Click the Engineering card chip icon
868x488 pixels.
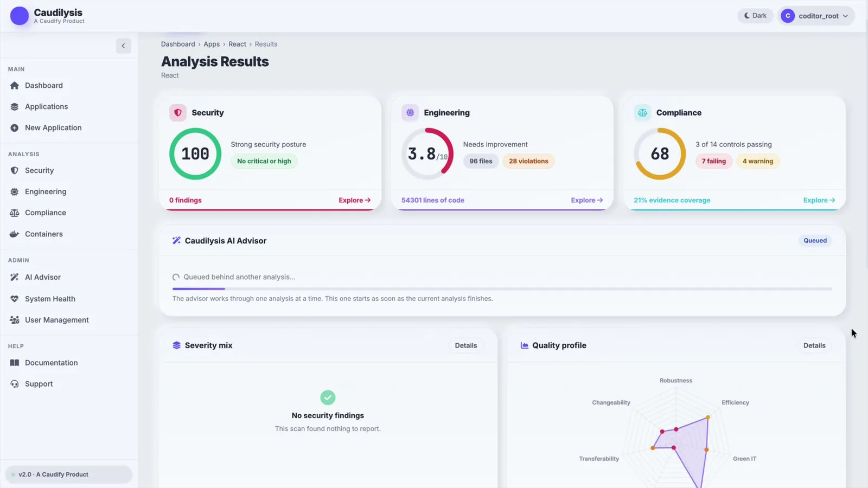[x=410, y=113]
